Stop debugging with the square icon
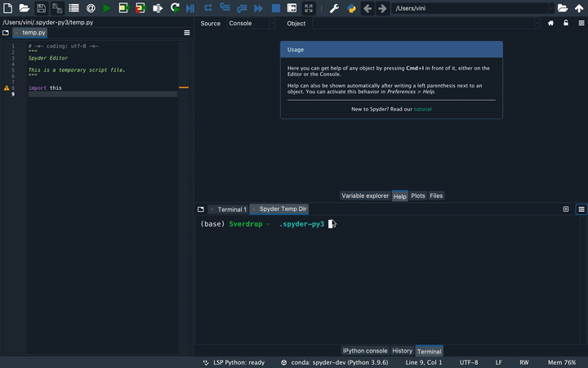 (x=276, y=8)
